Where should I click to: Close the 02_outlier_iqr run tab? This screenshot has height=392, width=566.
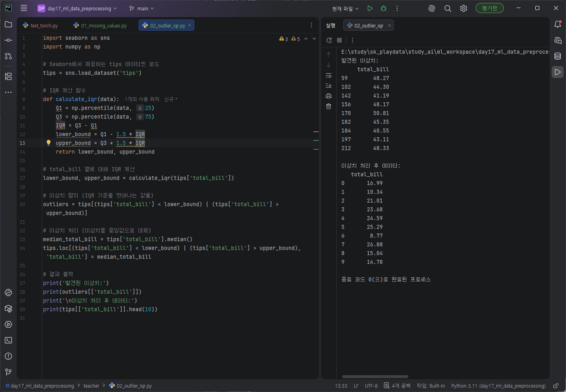click(x=390, y=25)
